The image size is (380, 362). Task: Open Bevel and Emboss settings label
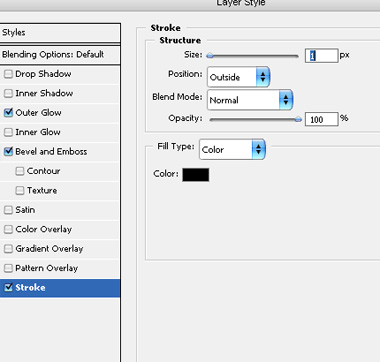[x=51, y=152]
